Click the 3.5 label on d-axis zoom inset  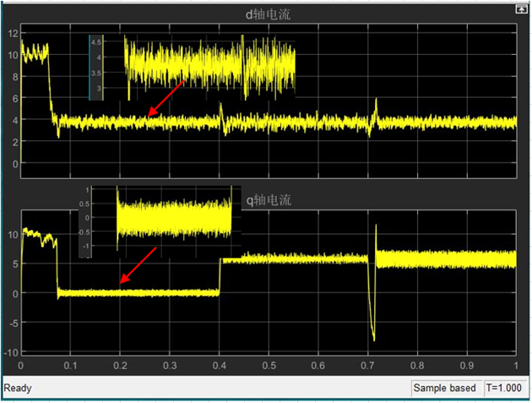pos(96,73)
